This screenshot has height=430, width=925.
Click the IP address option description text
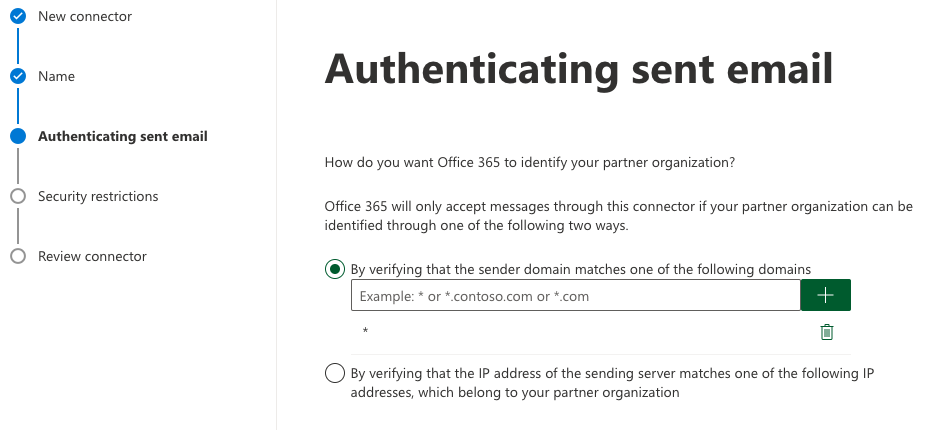point(612,383)
